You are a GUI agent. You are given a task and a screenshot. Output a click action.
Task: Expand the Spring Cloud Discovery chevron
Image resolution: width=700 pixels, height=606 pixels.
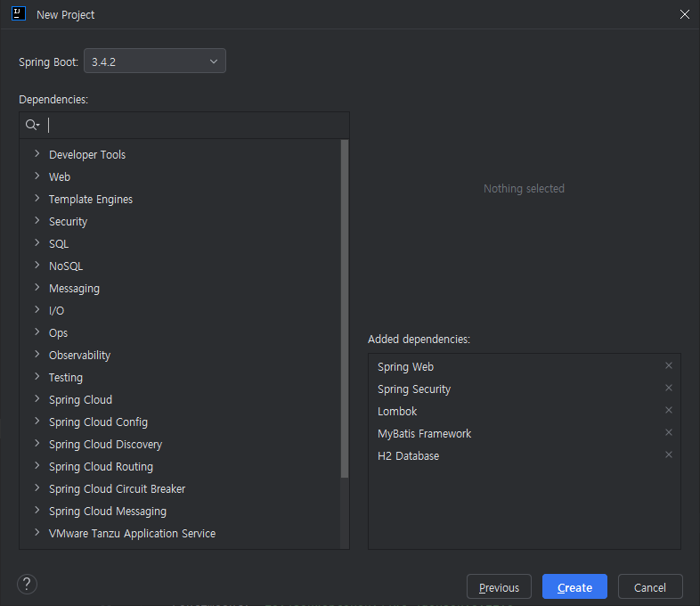pyautogui.click(x=37, y=444)
